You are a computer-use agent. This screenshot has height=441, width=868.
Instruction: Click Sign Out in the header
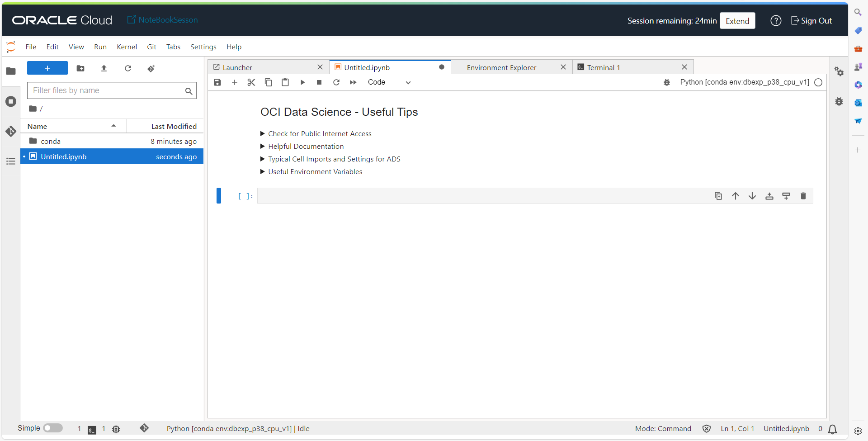(x=811, y=21)
